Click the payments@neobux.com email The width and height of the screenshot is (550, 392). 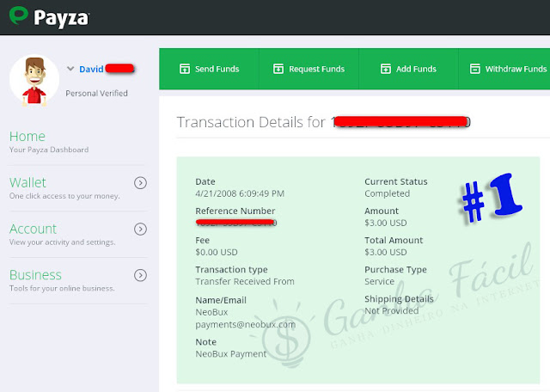pos(246,325)
